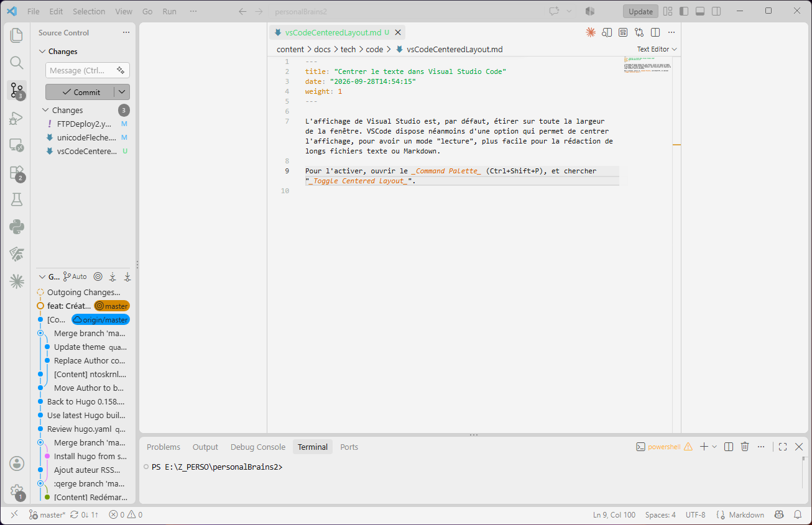Open the Remote Explorer view
812x525 pixels.
click(17, 145)
